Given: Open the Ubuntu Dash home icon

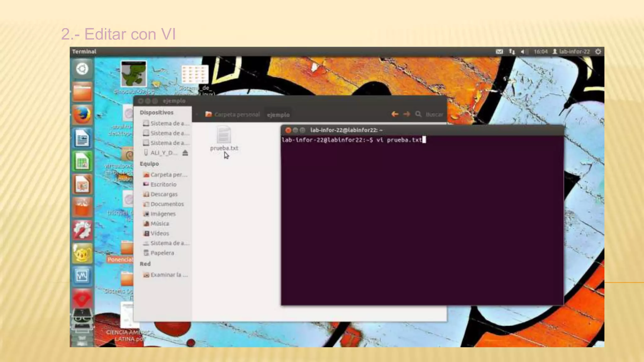Looking at the screenshot, I should (82, 69).
